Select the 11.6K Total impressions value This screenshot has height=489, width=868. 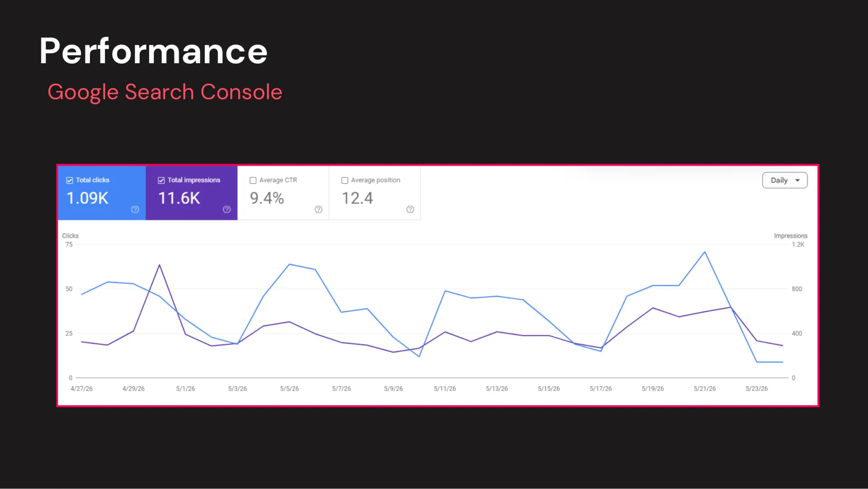(179, 198)
